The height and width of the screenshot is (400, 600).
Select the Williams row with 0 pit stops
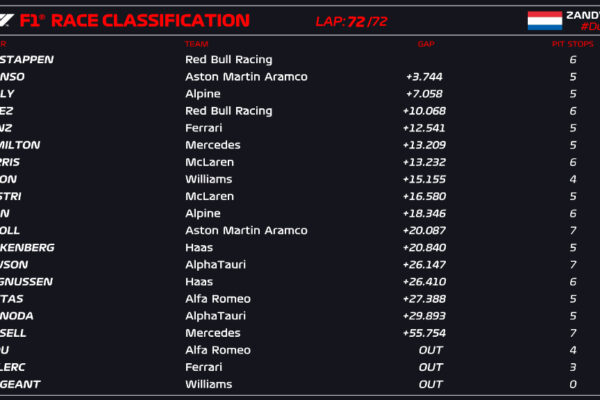pos(300,384)
